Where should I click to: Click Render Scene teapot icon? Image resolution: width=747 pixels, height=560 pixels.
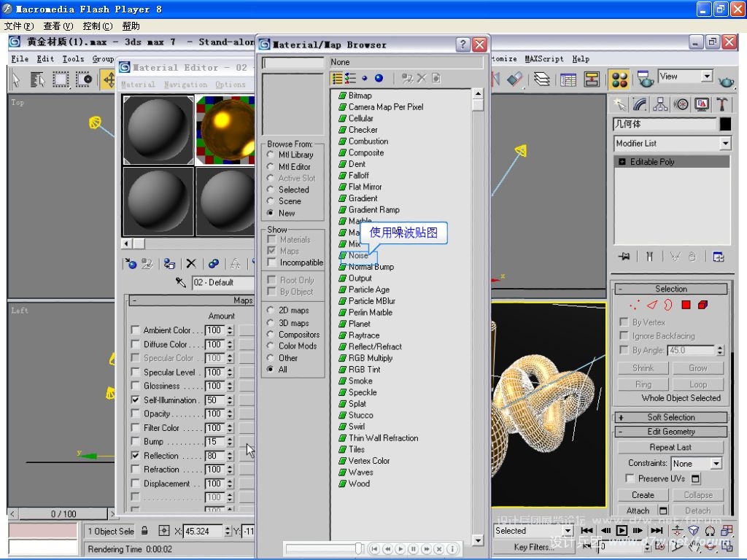[x=645, y=79]
